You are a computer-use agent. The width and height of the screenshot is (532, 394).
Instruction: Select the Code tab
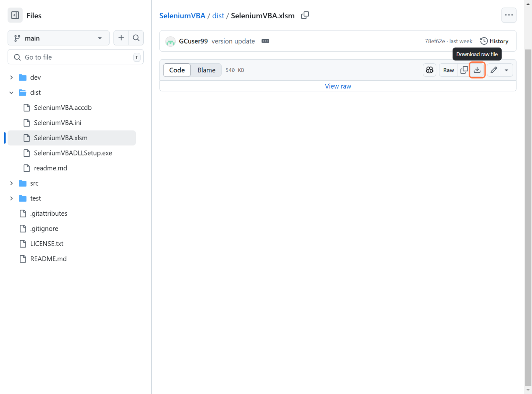click(x=177, y=70)
